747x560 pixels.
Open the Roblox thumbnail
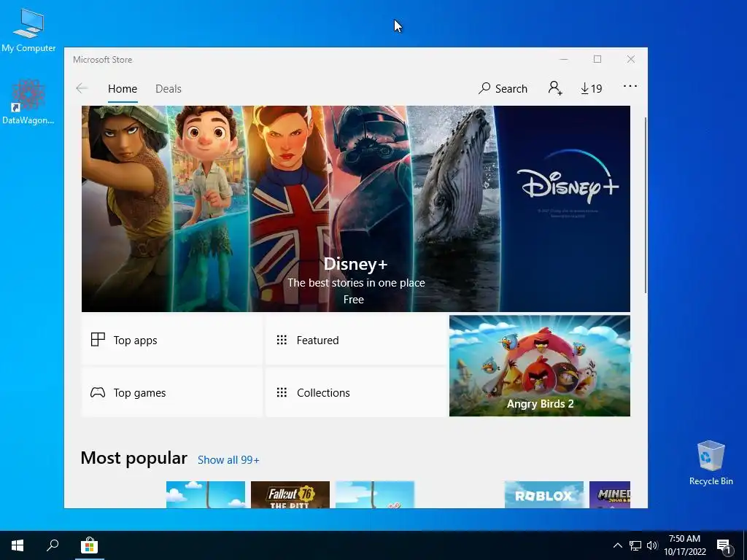[543, 494]
